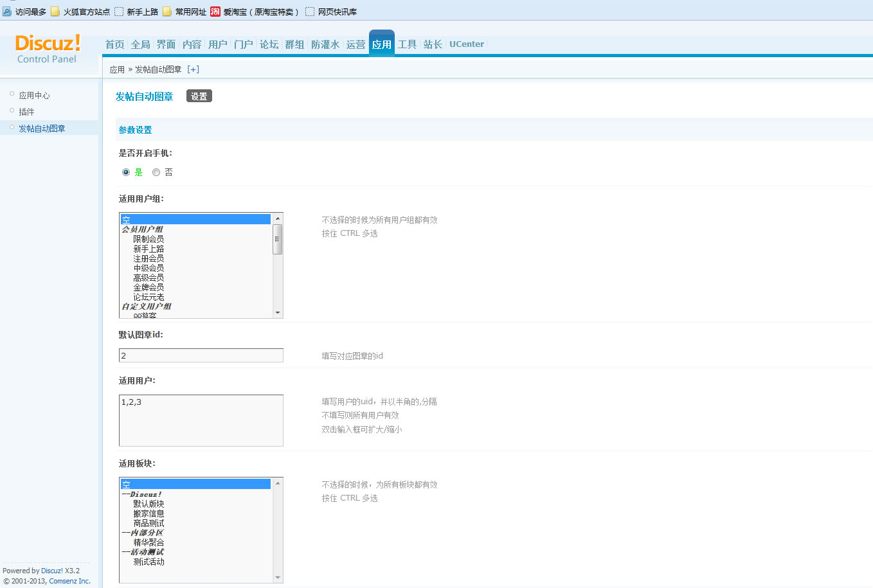The height and width of the screenshot is (588, 873).
Task: Select 默认版块 in forum list
Action: tap(148, 504)
